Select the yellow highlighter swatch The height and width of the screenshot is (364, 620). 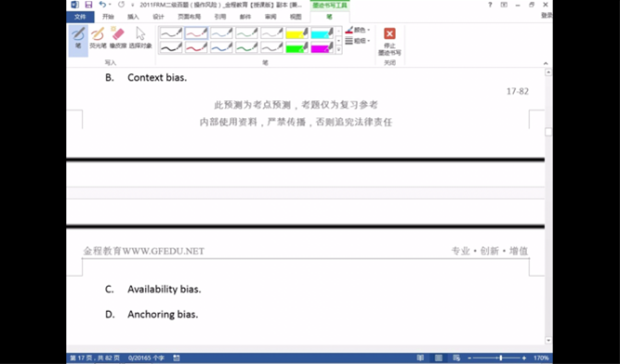[x=297, y=32]
